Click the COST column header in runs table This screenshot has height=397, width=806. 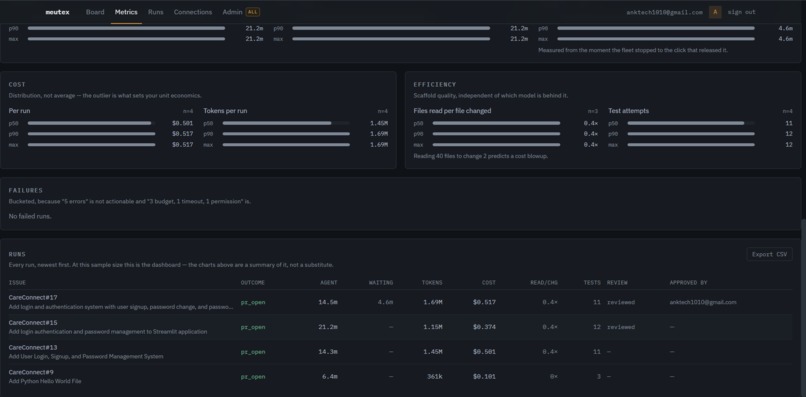click(489, 282)
